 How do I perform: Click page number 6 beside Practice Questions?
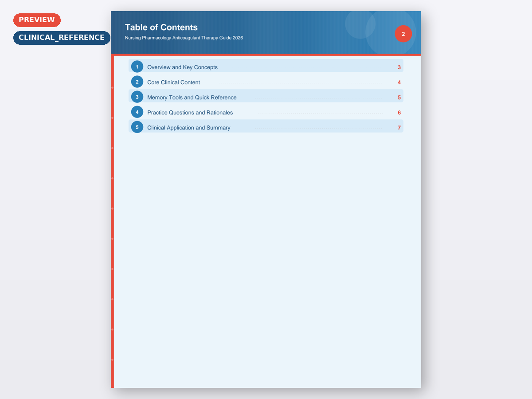(399, 113)
